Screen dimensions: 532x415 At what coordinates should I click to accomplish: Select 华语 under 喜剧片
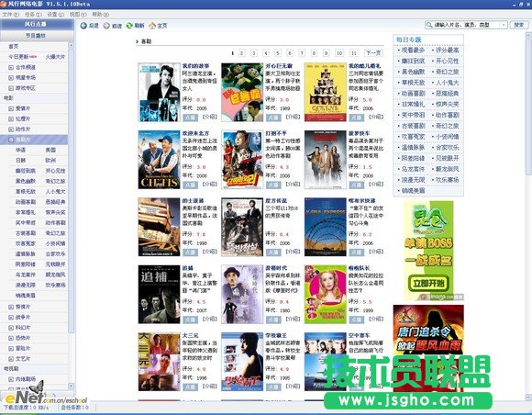[20, 150]
